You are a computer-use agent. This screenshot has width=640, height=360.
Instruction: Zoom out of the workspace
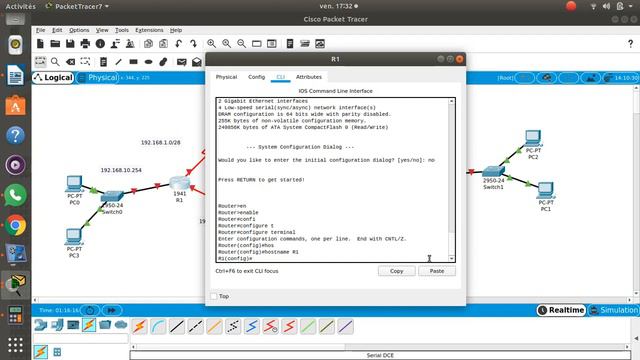click(x=242, y=44)
